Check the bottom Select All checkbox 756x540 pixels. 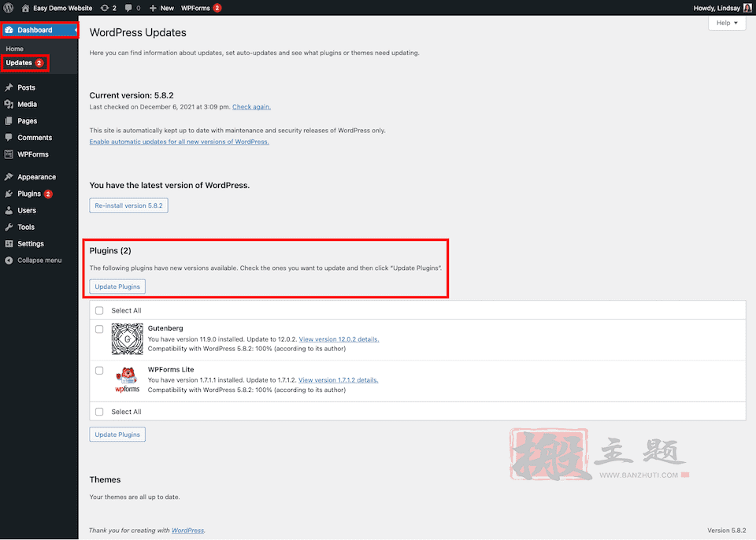(x=99, y=412)
